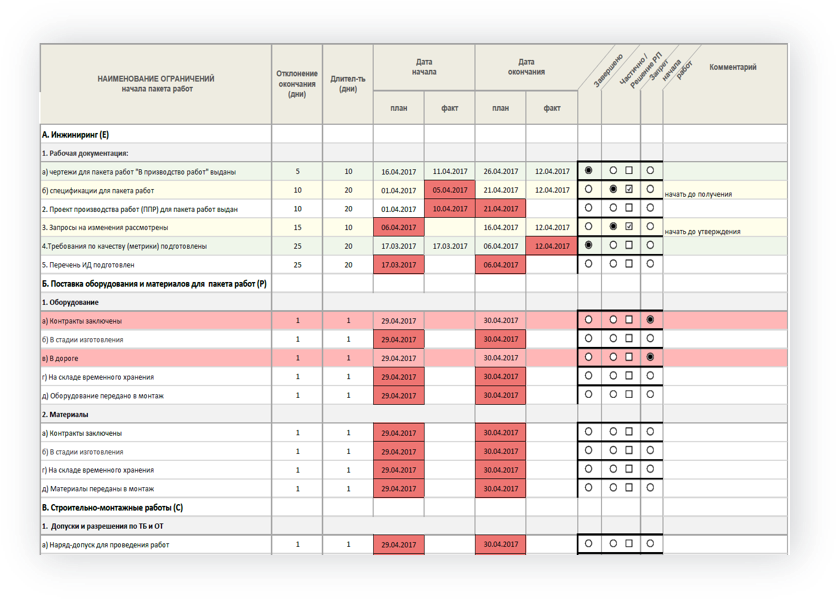Tick the Решение РП checkbox for чертежи row

pos(629,170)
